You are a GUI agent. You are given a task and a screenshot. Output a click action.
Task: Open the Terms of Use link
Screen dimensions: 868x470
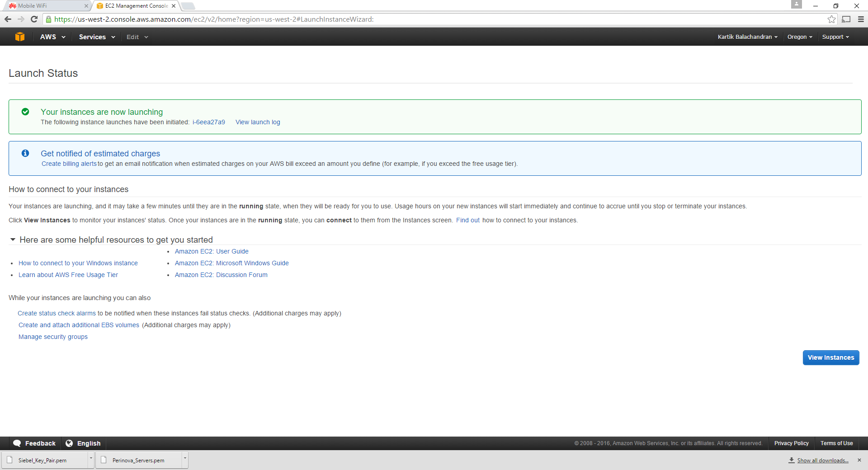tap(836, 443)
